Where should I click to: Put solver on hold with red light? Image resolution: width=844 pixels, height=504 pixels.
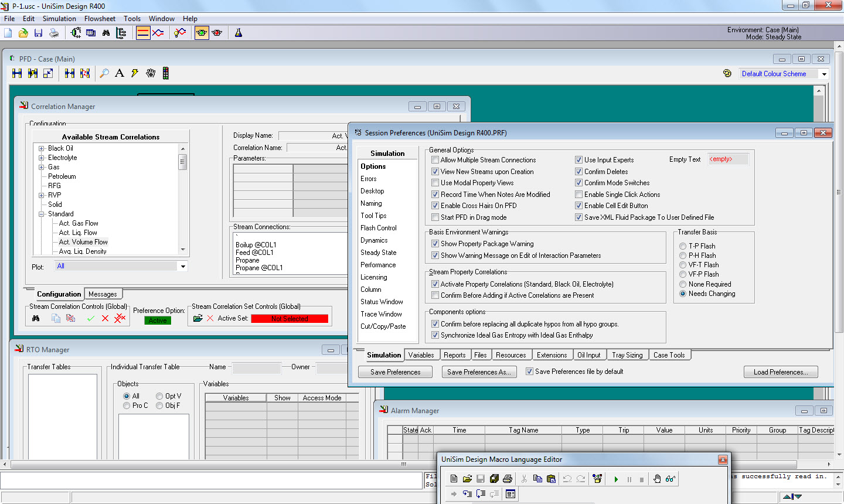click(x=217, y=33)
